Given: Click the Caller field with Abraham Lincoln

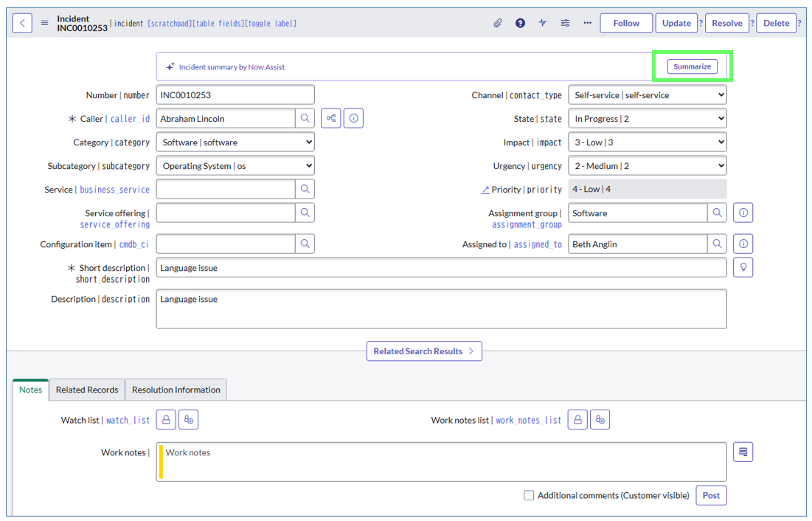Looking at the screenshot, I should click(x=226, y=118).
